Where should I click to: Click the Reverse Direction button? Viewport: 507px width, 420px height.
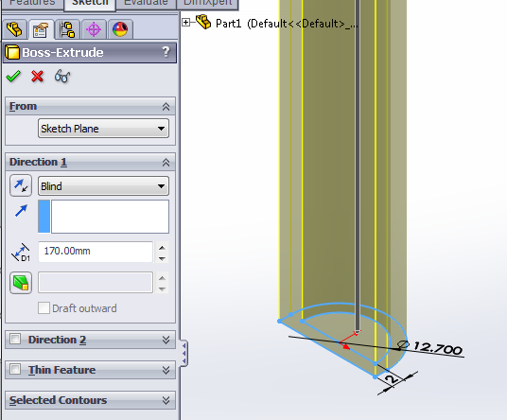21,185
